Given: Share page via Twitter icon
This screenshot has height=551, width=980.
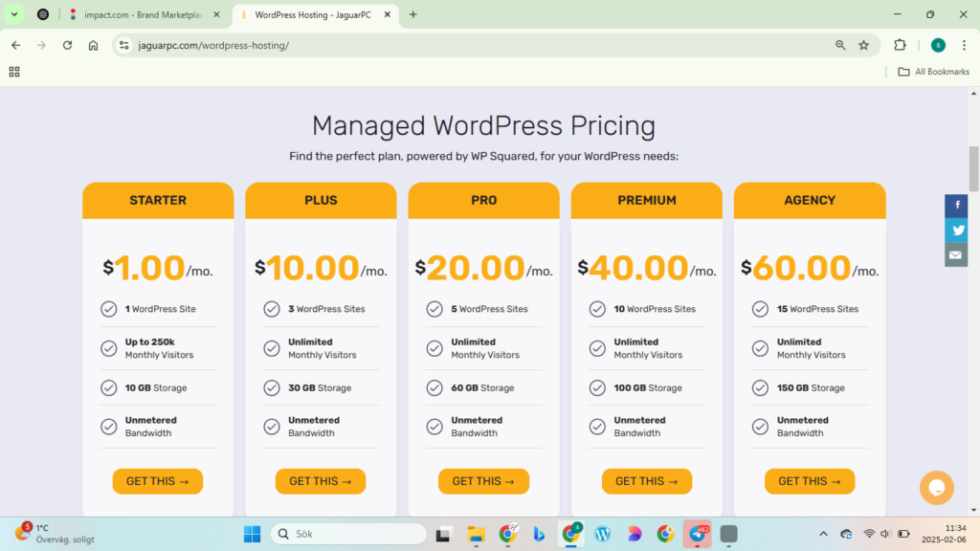Looking at the screenshot, I should coord(956,230).
